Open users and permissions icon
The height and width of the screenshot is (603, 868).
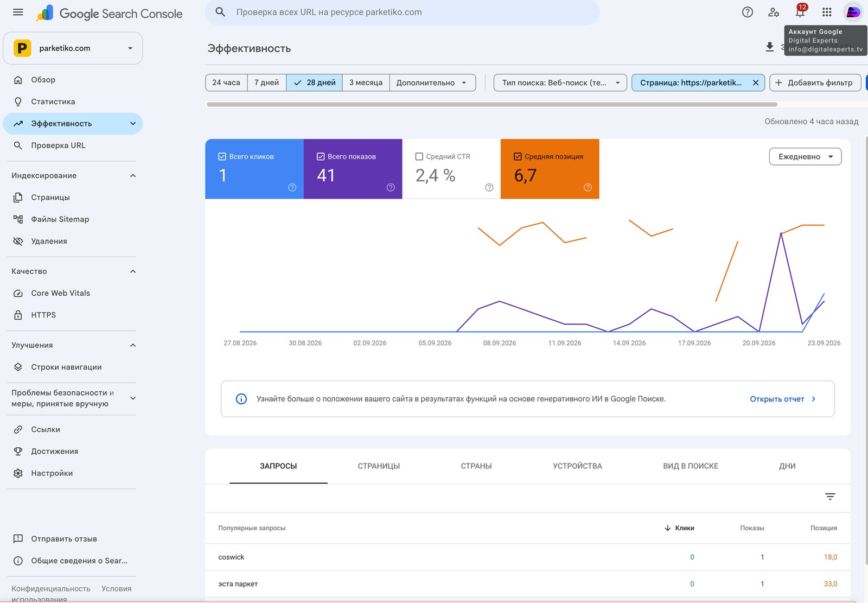[774, 12]
